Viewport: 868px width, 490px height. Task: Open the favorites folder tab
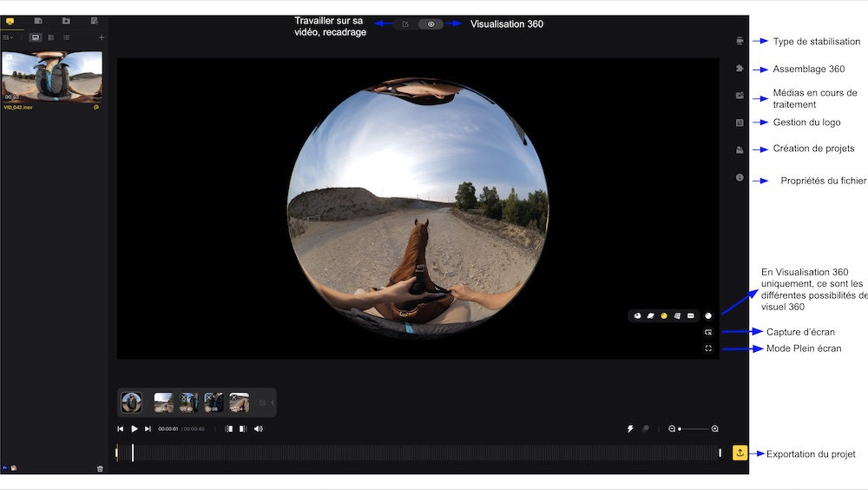tap(67, 21)
